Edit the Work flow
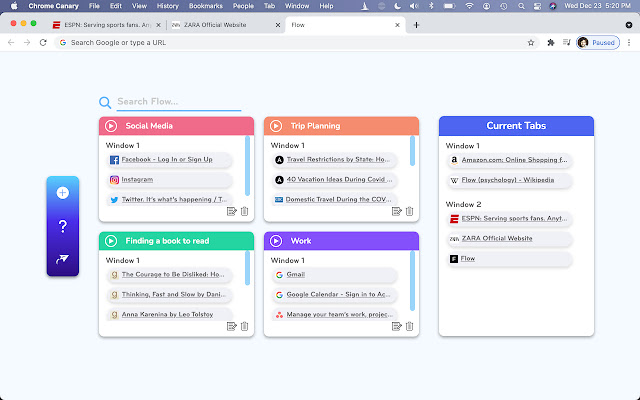640x400 pixels. click(x=396, y=326)
